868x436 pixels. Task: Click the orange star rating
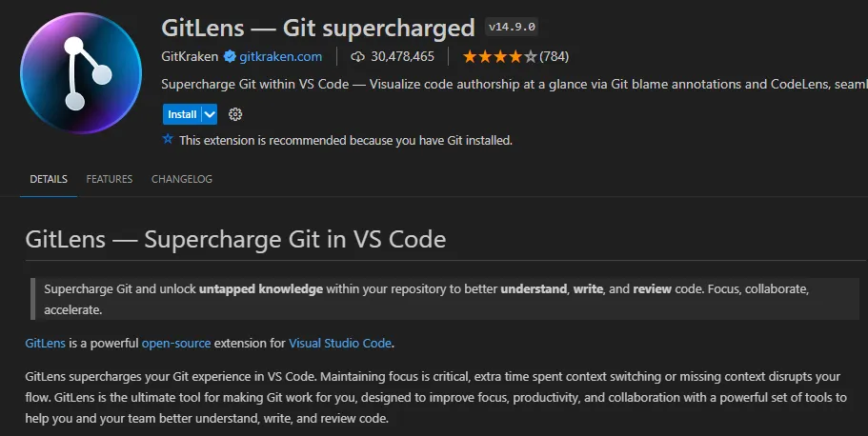[x=499, y=56]
